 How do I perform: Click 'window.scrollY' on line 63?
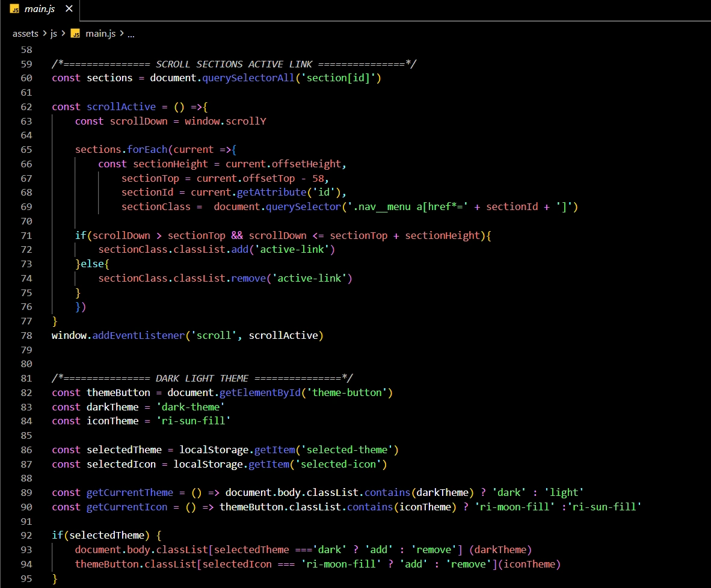coord(226,121)
